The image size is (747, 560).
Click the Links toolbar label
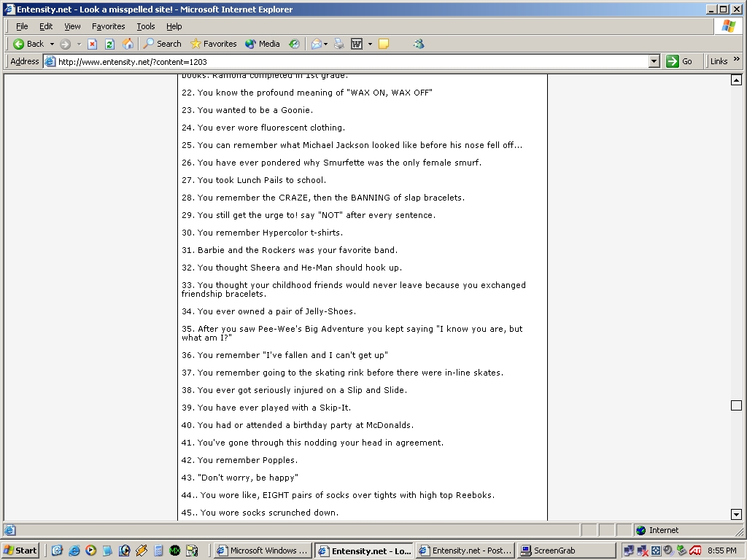(719, 61)
